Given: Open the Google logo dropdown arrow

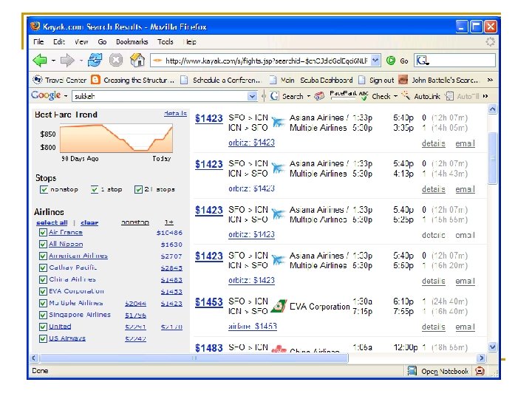Looking at the screenshot, I should 66,96.
